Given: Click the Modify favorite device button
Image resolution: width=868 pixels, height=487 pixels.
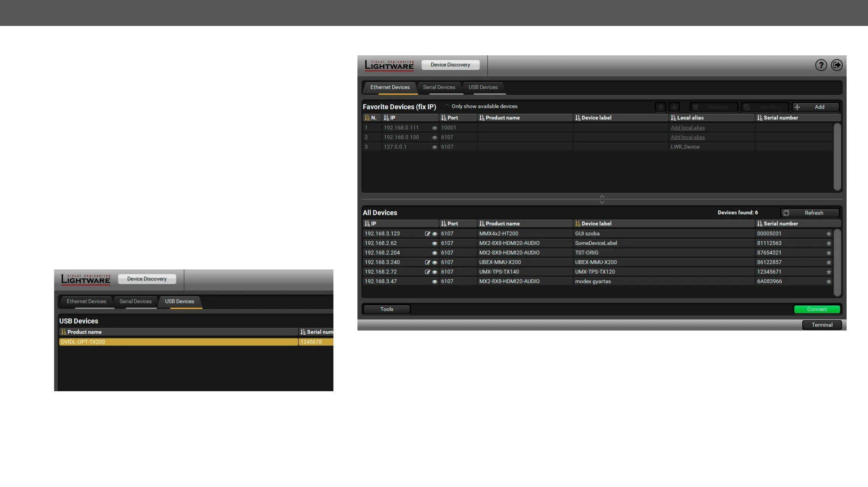Looking at the screenshot, I should (765, 107).
